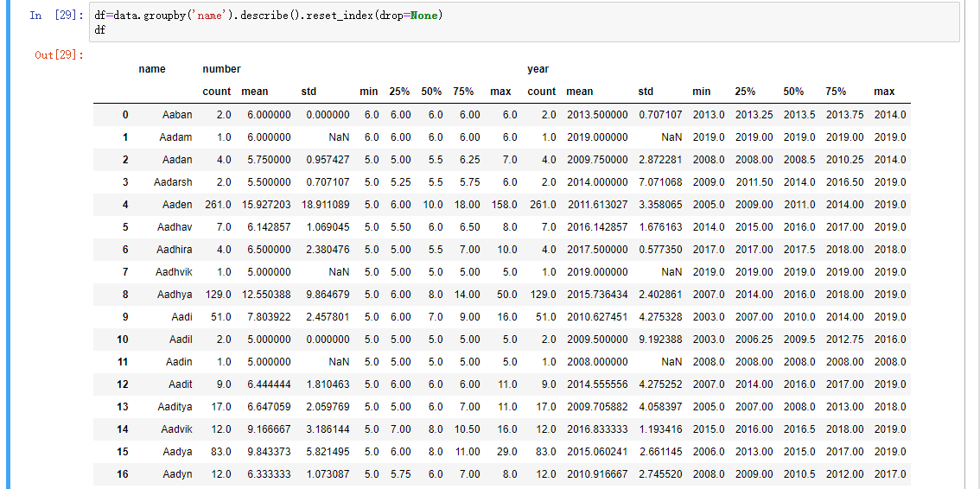This screenshot has height=489, width=980.
Task: Select the name cell 'Aadhav'
Action: click(x=175, y=227)
